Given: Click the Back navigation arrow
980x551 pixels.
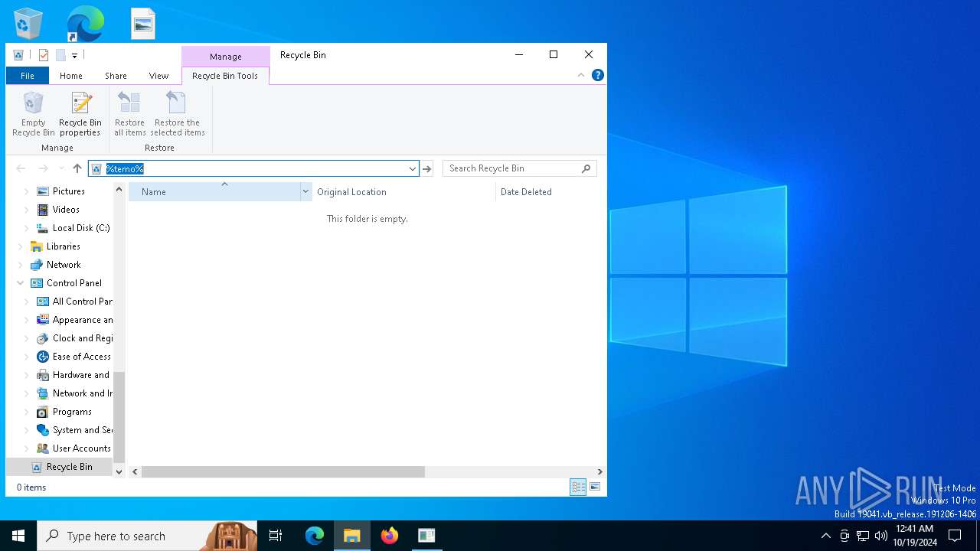Looking at the screenshot, I should 21,168.
